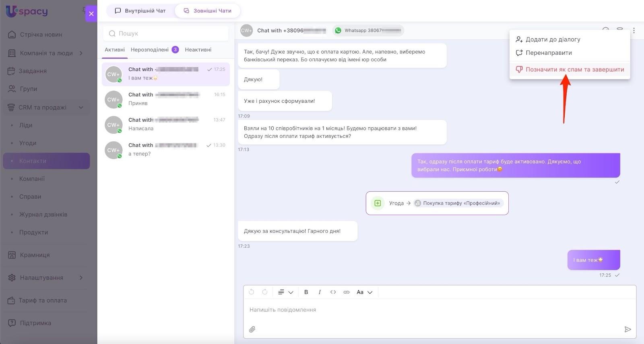
Task: Click the message about 10 співробітників
Action: pyautogui.click(x=343, y=132)
